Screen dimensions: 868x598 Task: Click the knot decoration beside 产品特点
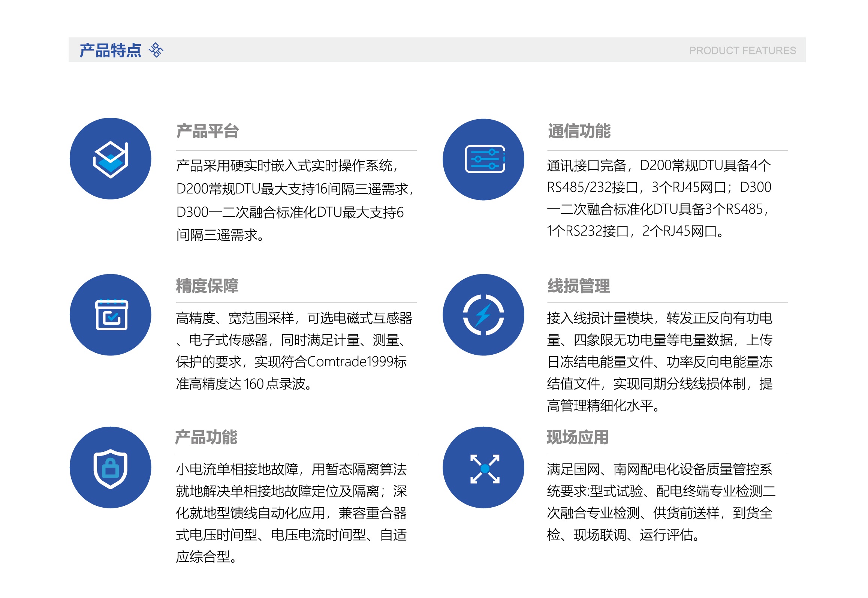156,50
